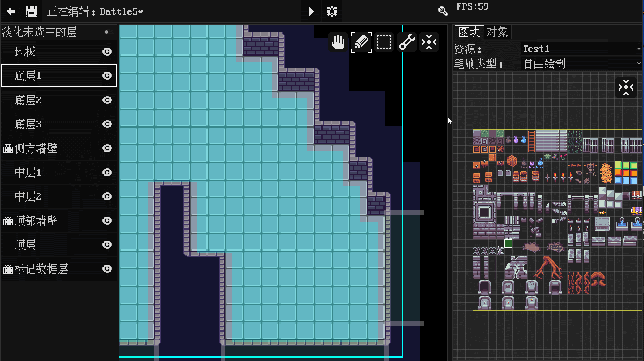644x361 pixels.
Task: Click the save icon in top bar
Action: 31,11
